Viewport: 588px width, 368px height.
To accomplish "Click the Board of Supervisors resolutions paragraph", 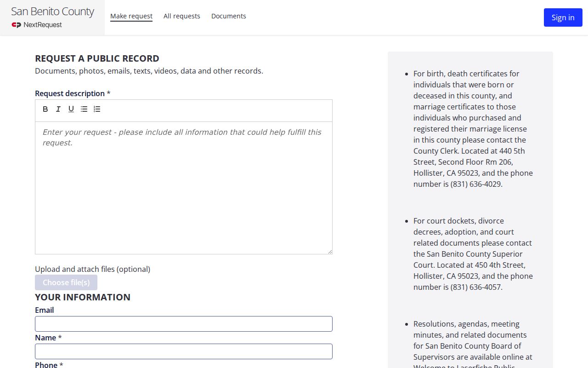I will click(474, 343).
